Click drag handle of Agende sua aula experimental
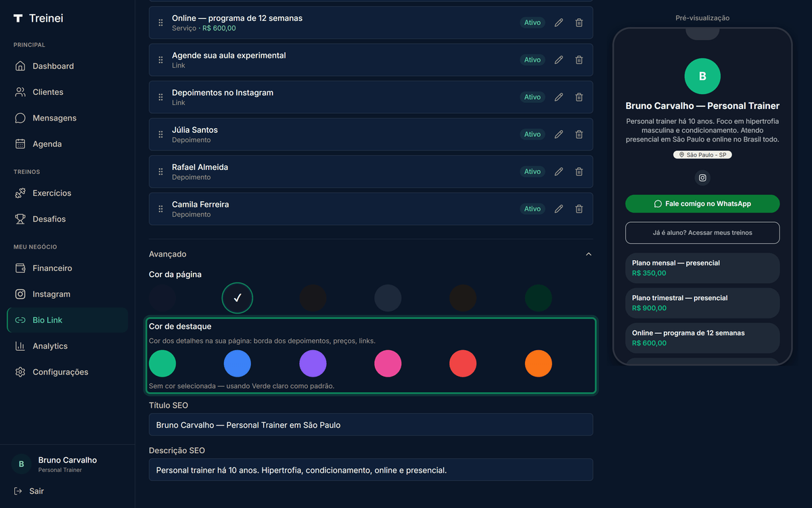The height and width of the screenshot is (508, 812). click(160, 60)
